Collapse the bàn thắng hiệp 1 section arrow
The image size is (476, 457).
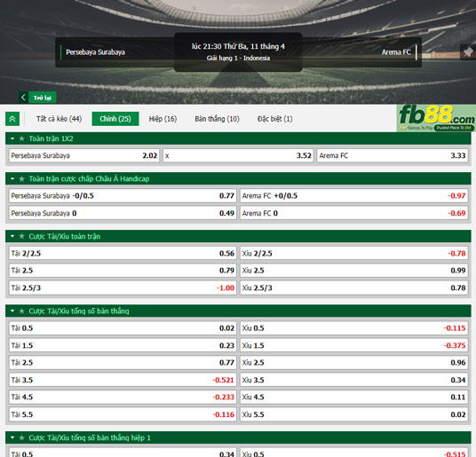pos(12,437)
